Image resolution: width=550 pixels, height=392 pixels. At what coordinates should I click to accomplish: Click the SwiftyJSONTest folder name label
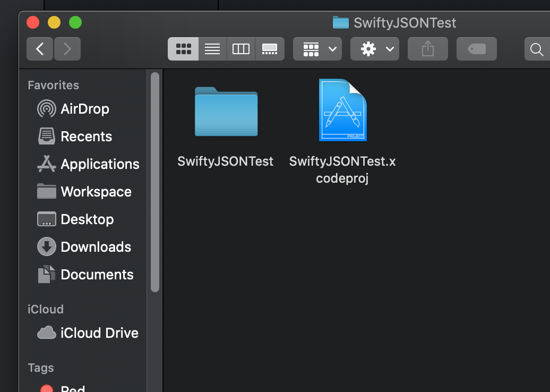(225, 161)
